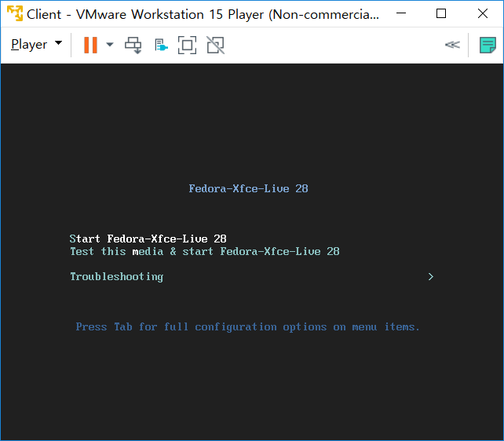Viewport: 504px width, 441px height.
Task: Toggle Unity mode icon
Action: (x=215, y=45)
